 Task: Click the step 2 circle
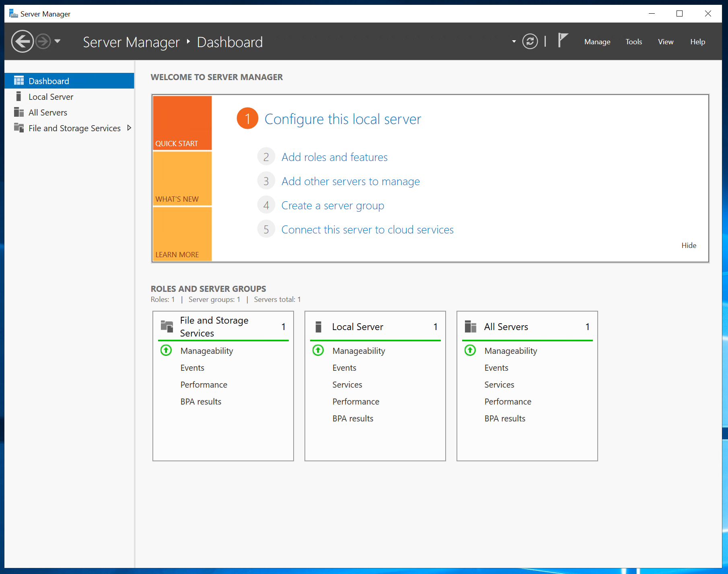coord(266,157)
